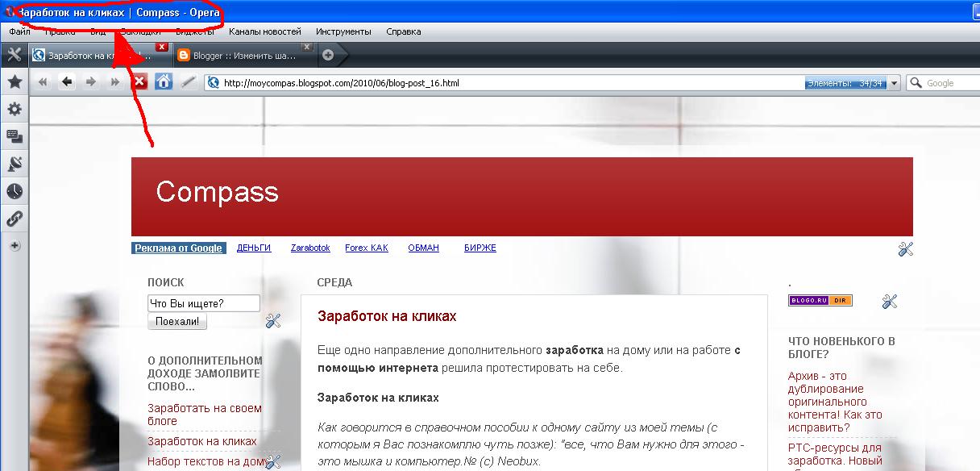Open Набор текстов на дому sidebar link
Image resolution: width=980 pixels, height=471 pixels.
[x=206, y=461]
